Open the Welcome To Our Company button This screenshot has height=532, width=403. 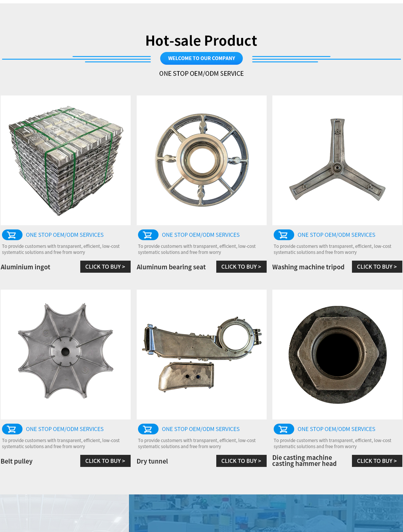201,58
